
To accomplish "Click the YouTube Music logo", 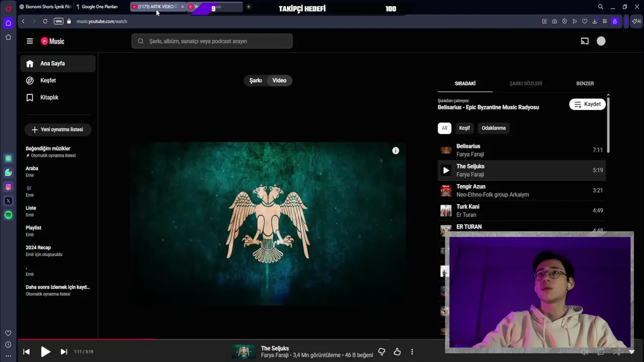I will pyautogui.click(x=52, y=41).
